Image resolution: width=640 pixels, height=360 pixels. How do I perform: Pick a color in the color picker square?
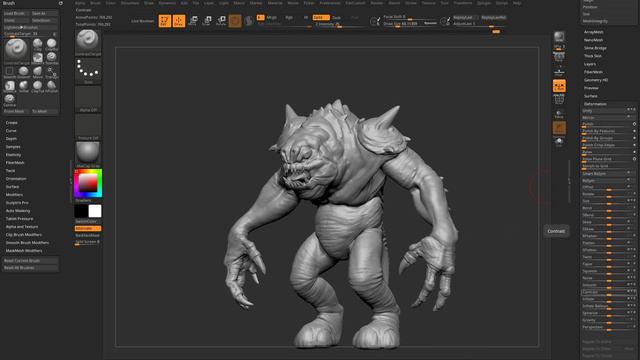pos(88,182)
